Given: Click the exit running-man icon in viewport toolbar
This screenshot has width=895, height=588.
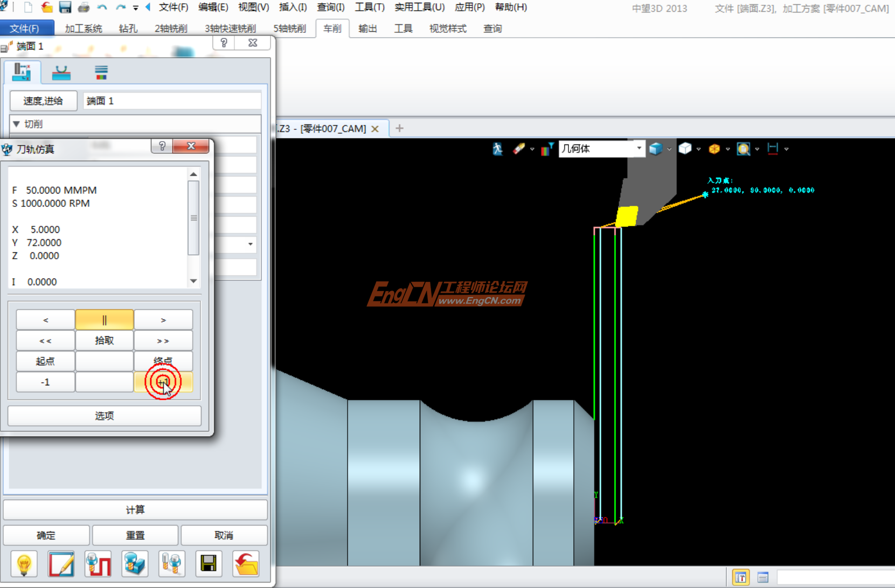Looking at the screenshot, I should point(497,149).
